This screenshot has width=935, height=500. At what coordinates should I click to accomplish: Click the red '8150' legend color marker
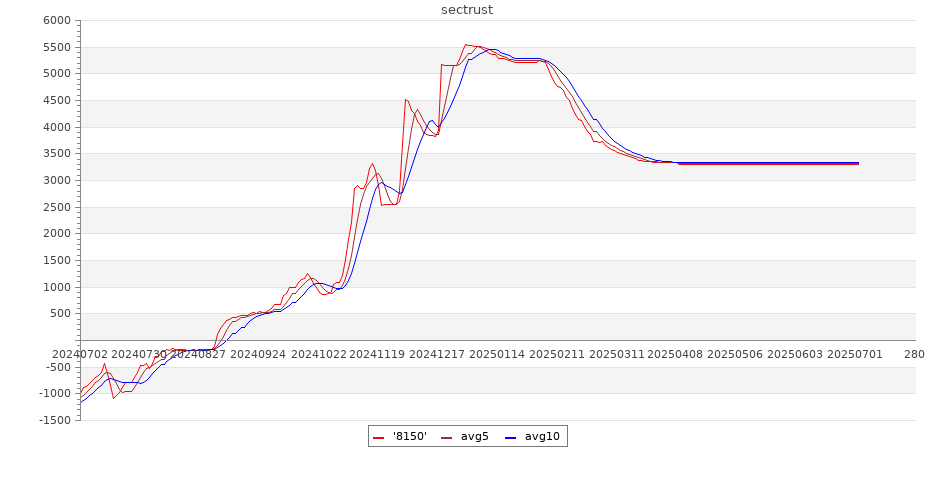(x=378, y=437)
